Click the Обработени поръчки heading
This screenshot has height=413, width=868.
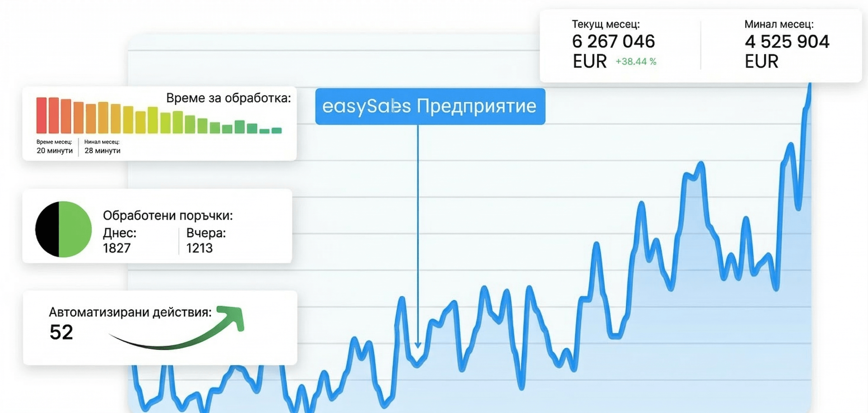click(x=168, y=215)
